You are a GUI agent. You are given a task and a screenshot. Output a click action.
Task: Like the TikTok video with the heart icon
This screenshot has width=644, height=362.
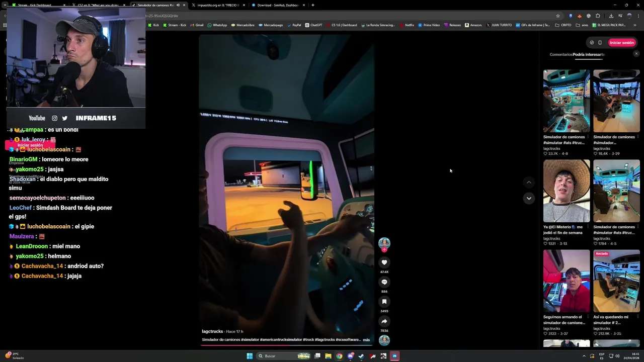pos(384,262)
